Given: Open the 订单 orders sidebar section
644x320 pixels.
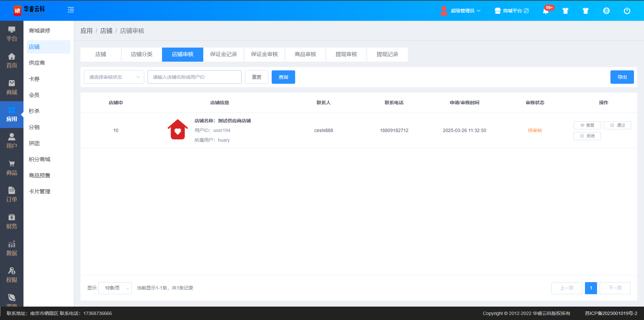Looking at the screenshot, I should click(x=12, y=195).
